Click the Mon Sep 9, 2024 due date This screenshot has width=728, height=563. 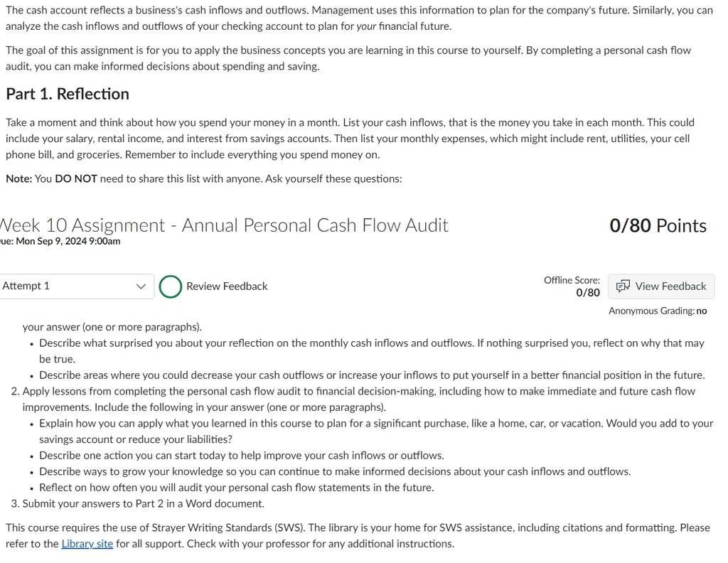pos(68,241)
